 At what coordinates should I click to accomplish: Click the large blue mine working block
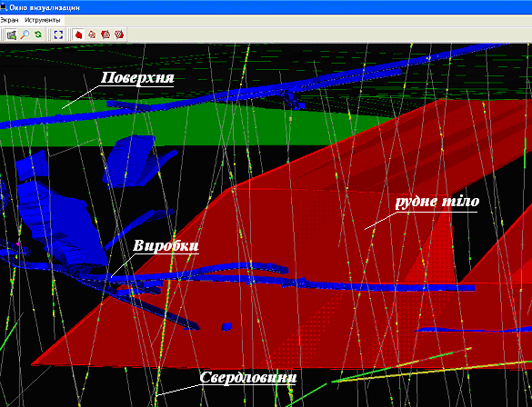pyautogui.click(x=63, y=223)
